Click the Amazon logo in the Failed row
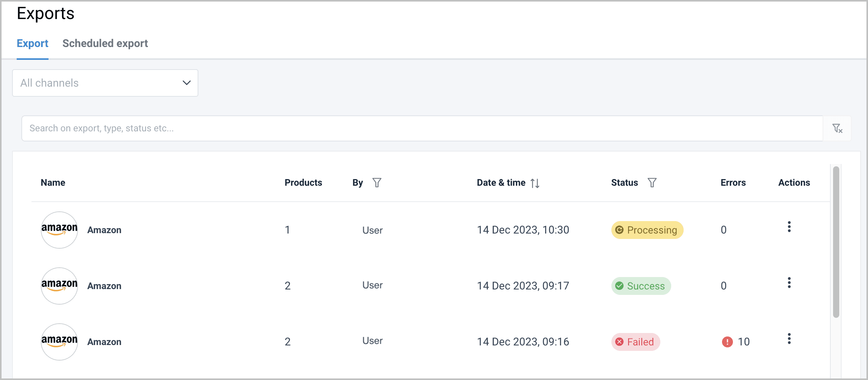 (59, 342)
